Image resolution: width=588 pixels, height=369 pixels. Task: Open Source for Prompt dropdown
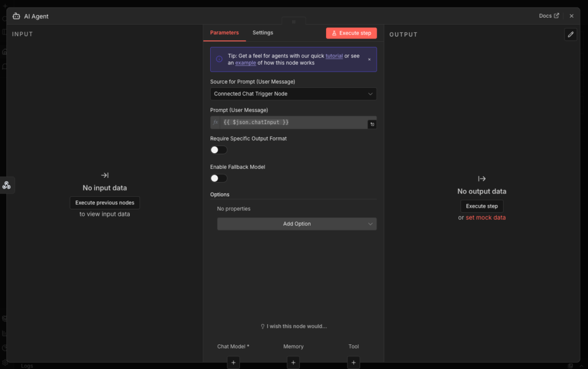coord(293,94)
